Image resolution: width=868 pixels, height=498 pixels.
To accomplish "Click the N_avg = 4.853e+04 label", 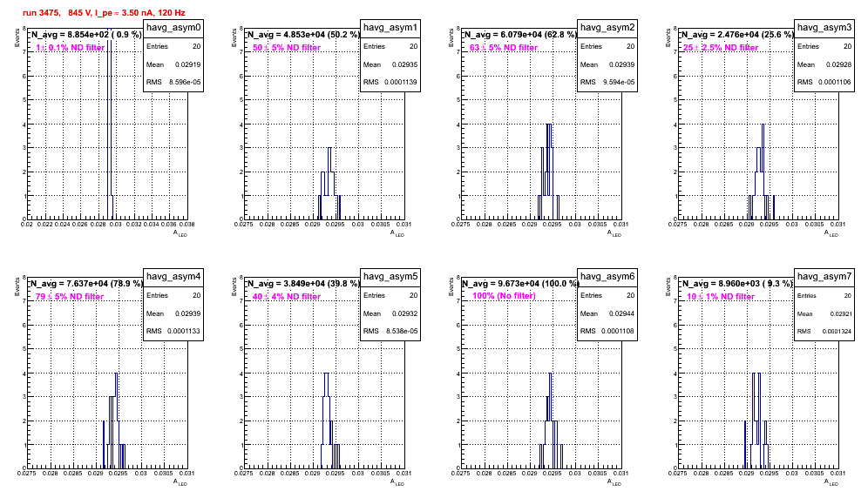I will coord(303,35).
